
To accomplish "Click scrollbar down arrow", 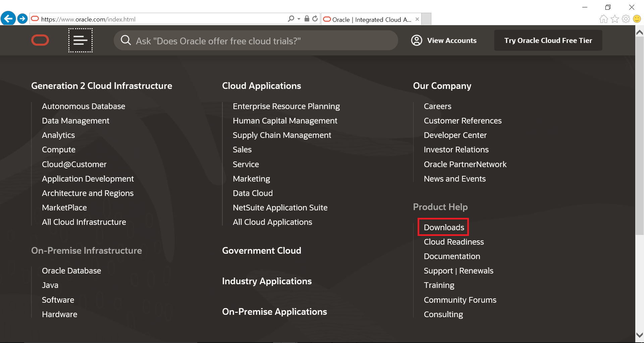I will (640, 335).
